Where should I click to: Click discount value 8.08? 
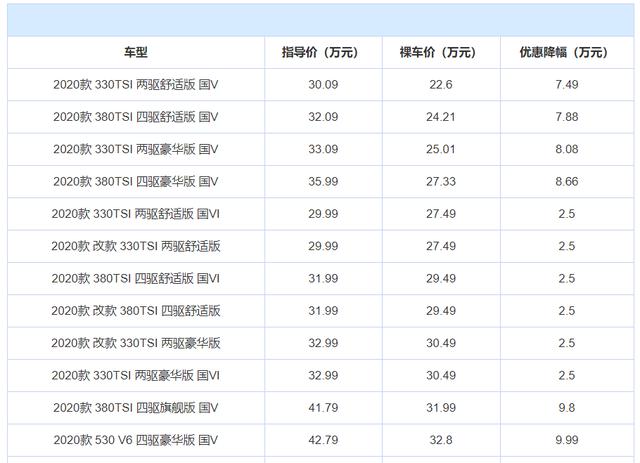pos(567,149)
